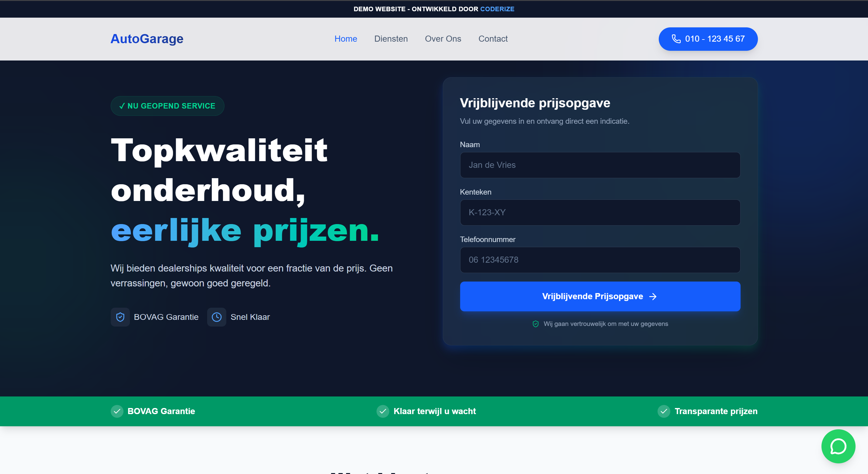Click the BOVAG Garantie shield icon
The height and width of the screenshot is (474, 868).
[120, 317]
